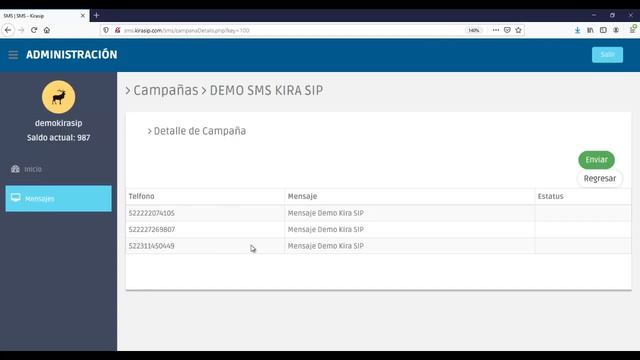View the site security lock info
640x360 pixels.
click(x=118, y=30)
